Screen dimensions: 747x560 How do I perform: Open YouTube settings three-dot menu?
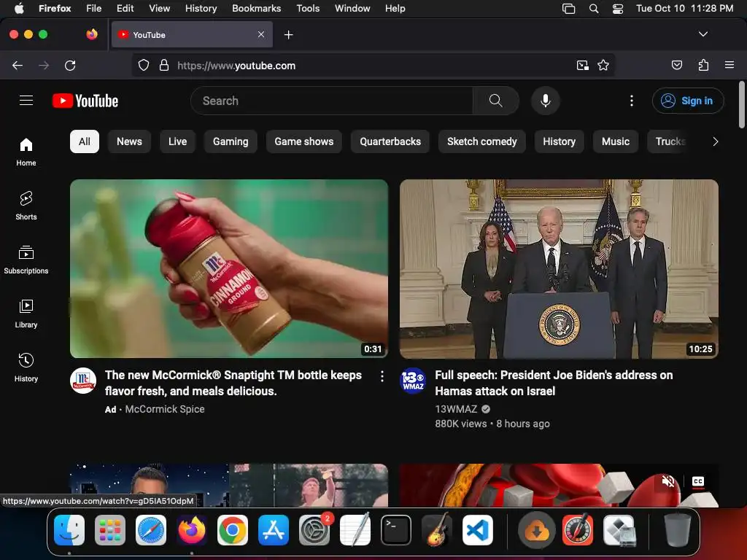(x=631, y=101)
